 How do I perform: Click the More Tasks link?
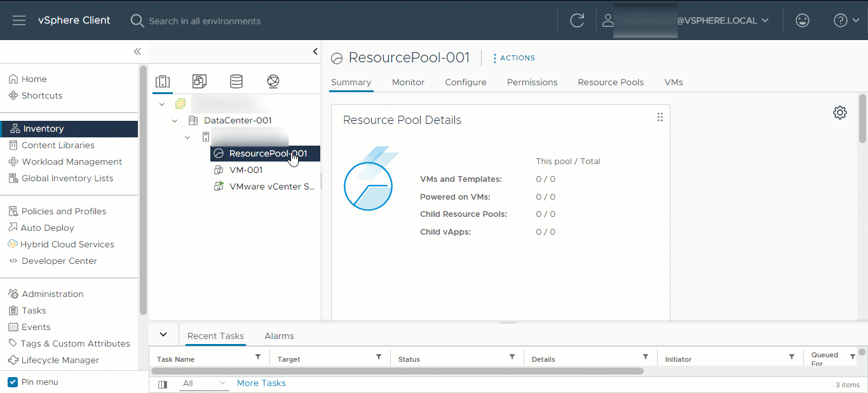[x=261, y=383]
